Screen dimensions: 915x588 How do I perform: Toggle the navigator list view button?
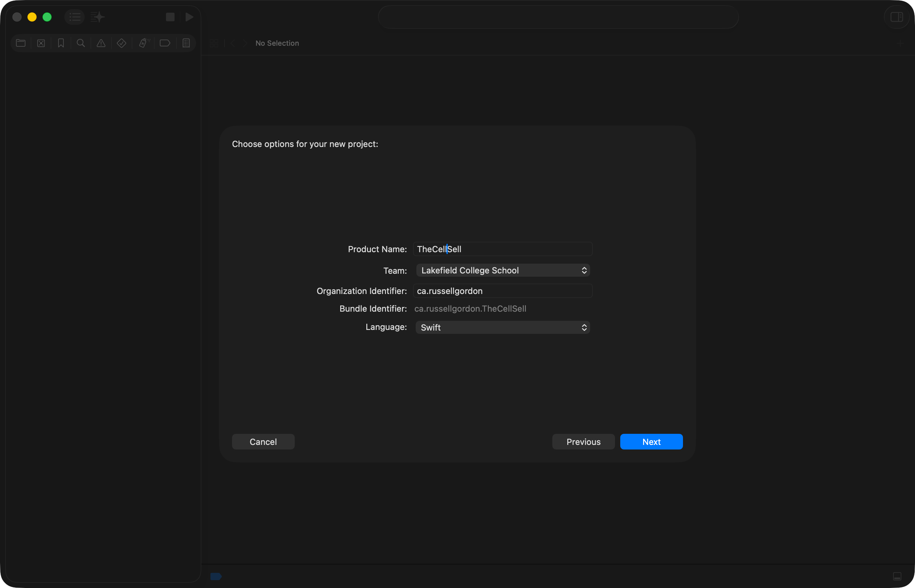coord(75,17)
